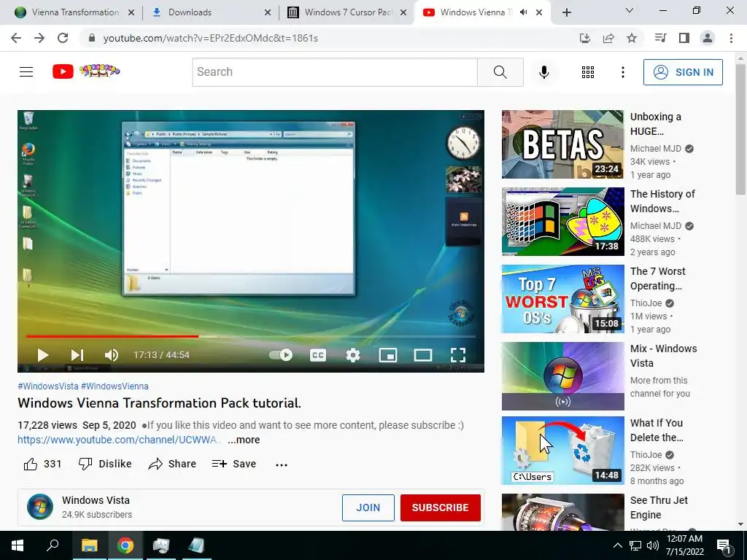Open the YouTube apps grid

point(588,72)
